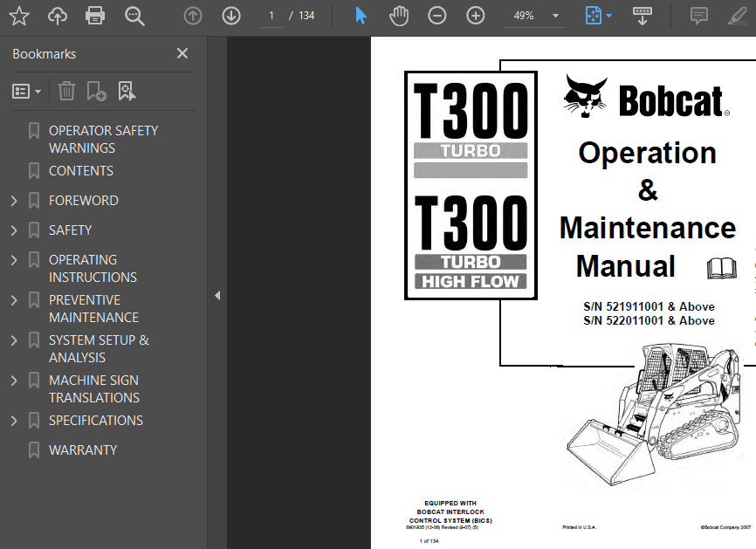This screenshot has width=756, height=549.
Task: Delete selected bookmark with trash icon
Action: point(66,91)
